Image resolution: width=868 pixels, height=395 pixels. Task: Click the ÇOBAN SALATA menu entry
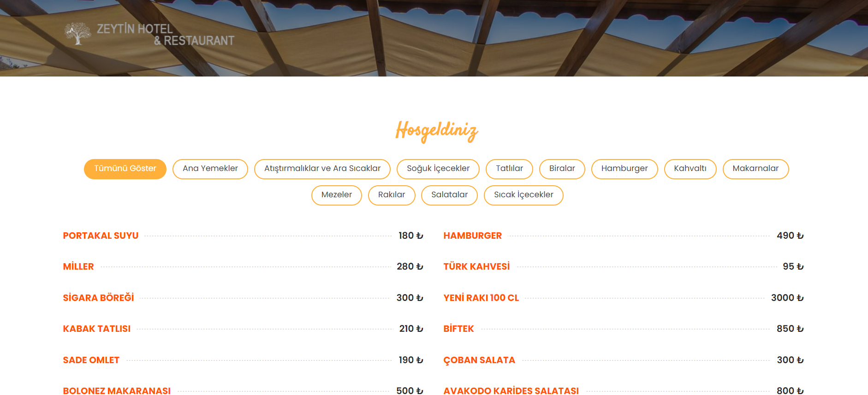click(x=479, y=360)
